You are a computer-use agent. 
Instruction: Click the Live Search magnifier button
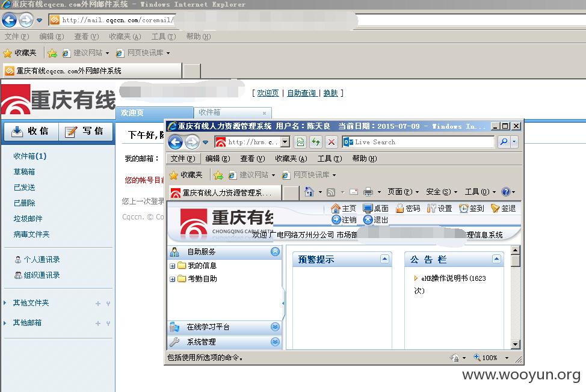point(504,142)
